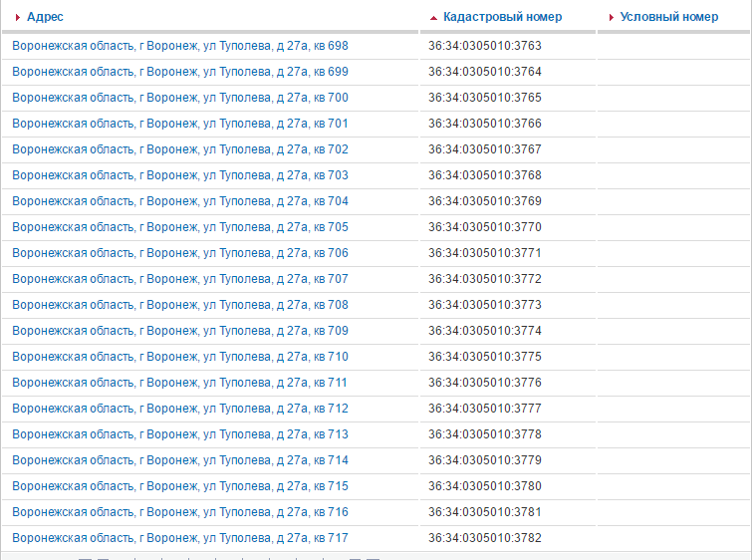
Task: Follow the link for кв 712
Action: coord(180,409)
